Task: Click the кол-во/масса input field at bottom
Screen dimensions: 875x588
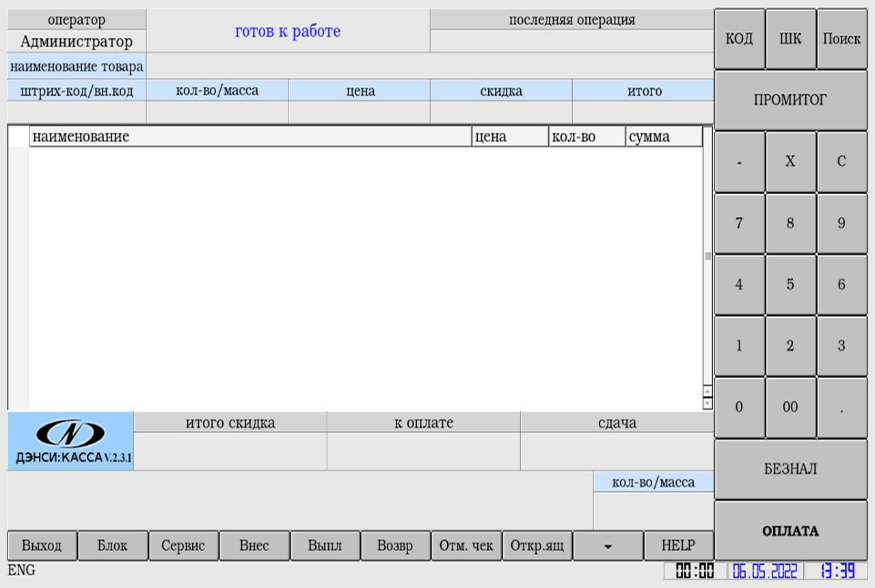Action: tap(654, 511)
